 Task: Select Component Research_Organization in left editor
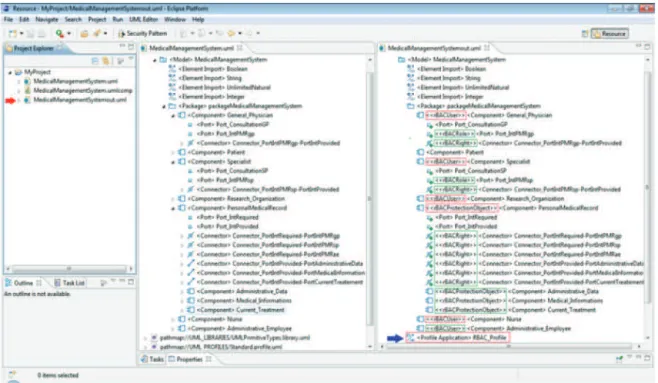[x=236, y=199]
